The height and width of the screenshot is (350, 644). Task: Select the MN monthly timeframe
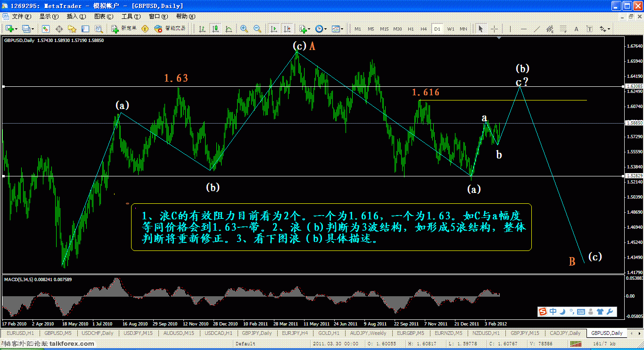[463, 29]
